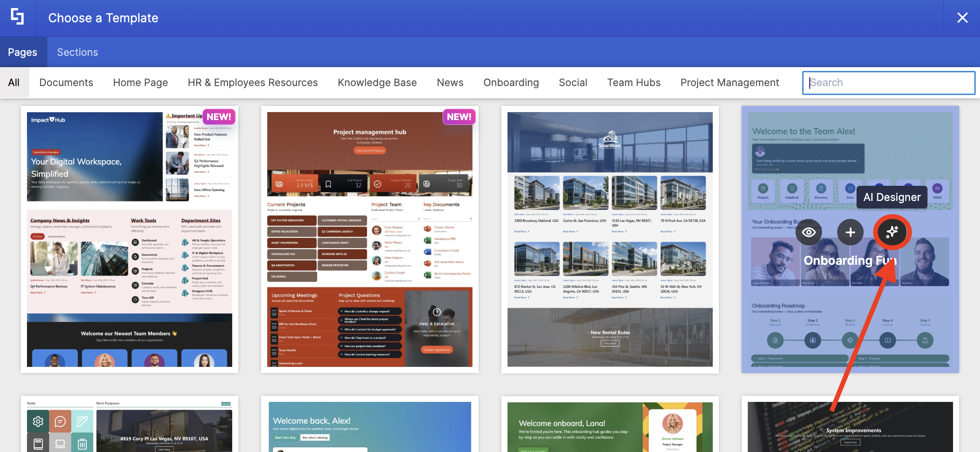The width and height of the screenshot is (980, 452).
Task: Switch to the Sections tab
Action: 78,52
